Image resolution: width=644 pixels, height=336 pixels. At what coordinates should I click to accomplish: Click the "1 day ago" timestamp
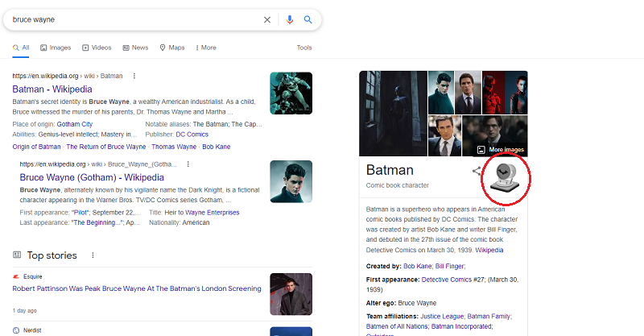click(x=24, y=310)
